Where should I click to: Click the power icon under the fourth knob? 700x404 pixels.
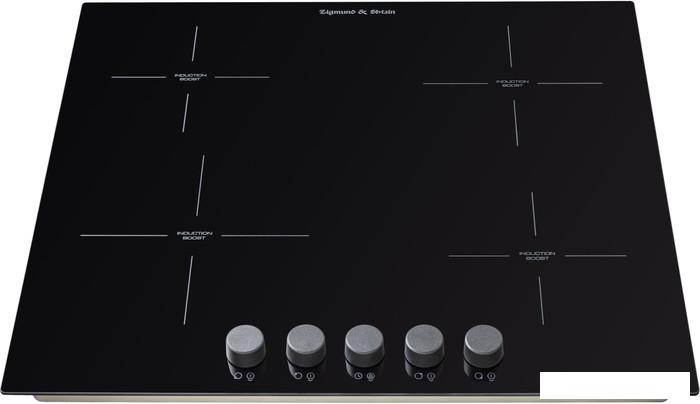point(430,378)
